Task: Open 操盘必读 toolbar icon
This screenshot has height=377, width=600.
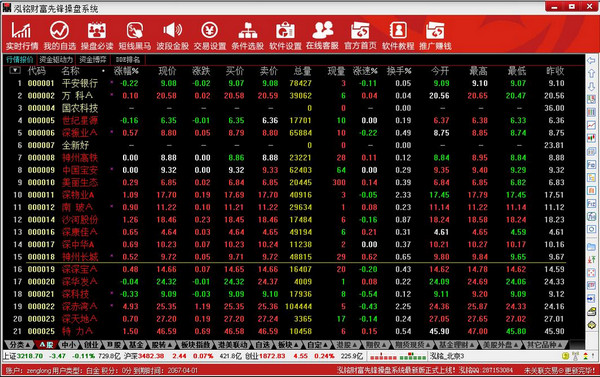Action: pyautogui.click(x=97, y=35)
